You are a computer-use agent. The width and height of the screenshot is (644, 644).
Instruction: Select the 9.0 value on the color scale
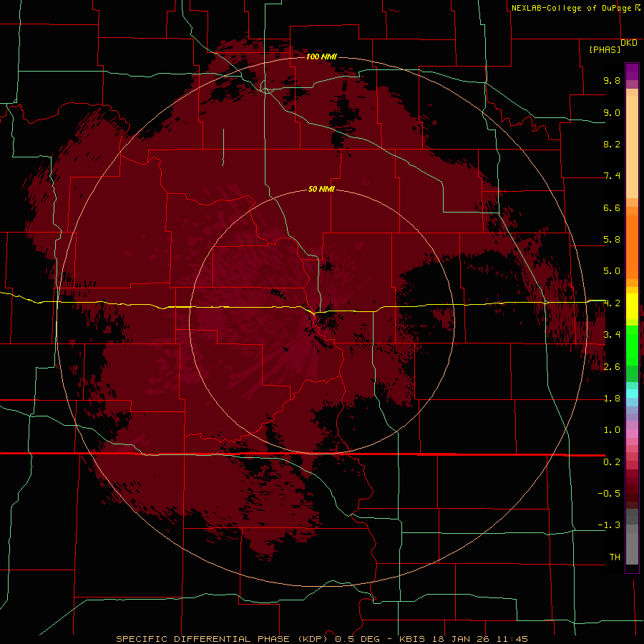click(x=612, y=112)
